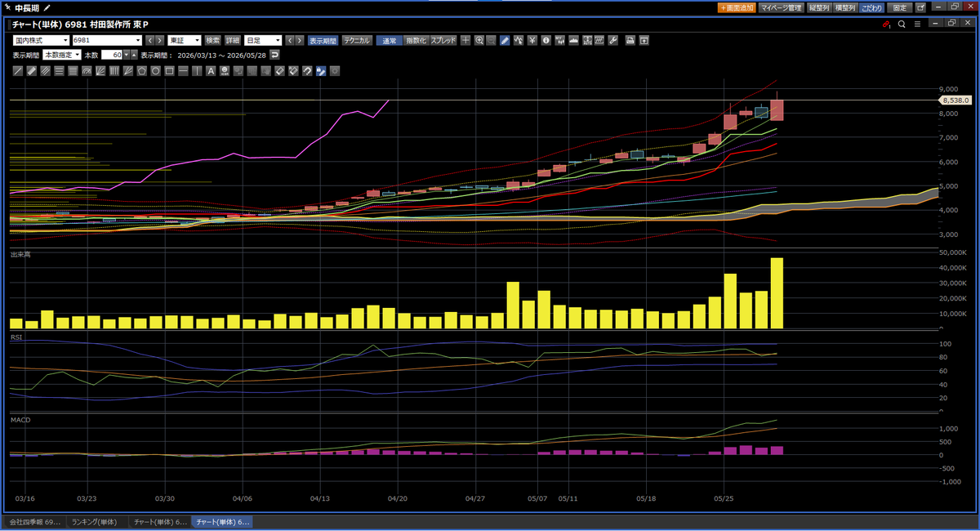The width and height of the screenshot is (980, 531).
Task: Click the red link icon in chart header
Action: coord(886,24)
